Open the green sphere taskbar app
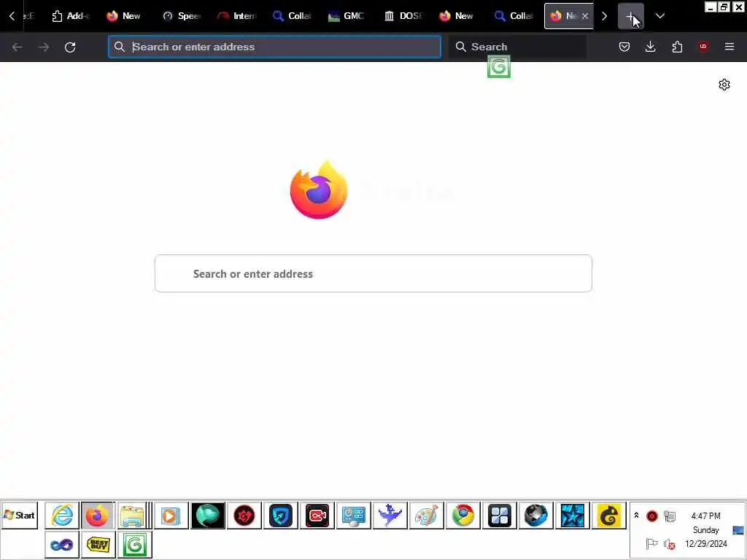747x560 pixels. [x=208, y=516]
